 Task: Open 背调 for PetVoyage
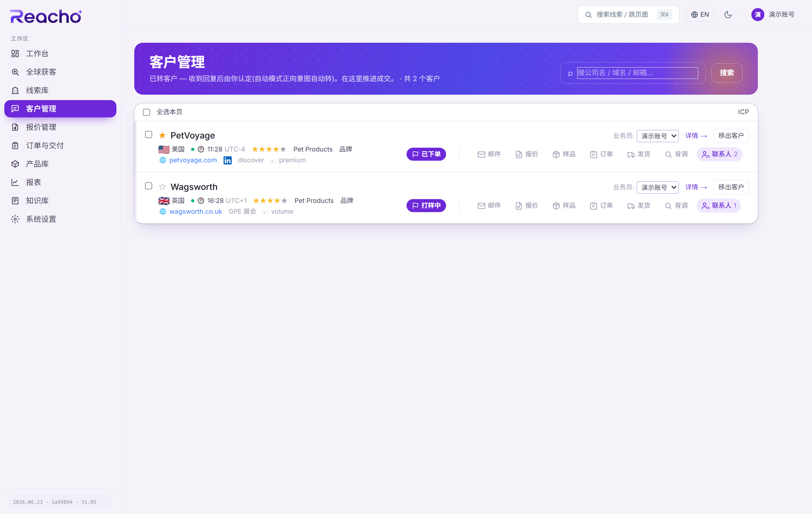tap(676, 154)
